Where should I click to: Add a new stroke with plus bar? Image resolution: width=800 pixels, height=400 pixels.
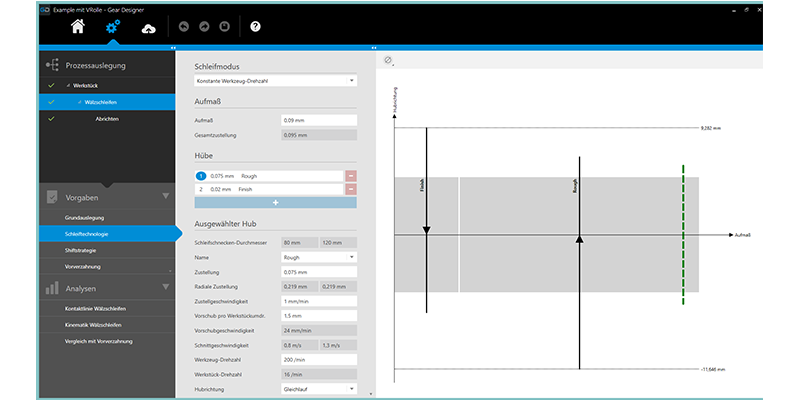click(276, 203)
